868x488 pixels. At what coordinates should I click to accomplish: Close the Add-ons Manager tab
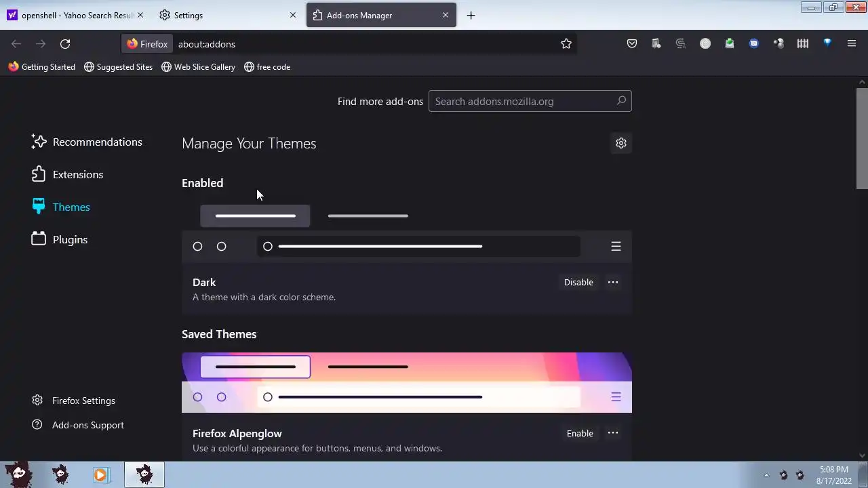point(446,15)
